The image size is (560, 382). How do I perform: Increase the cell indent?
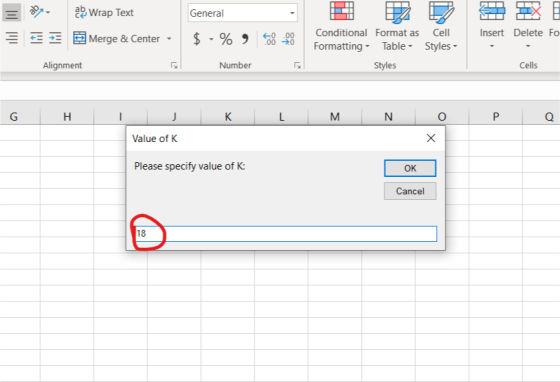click(x=55, y=38)
